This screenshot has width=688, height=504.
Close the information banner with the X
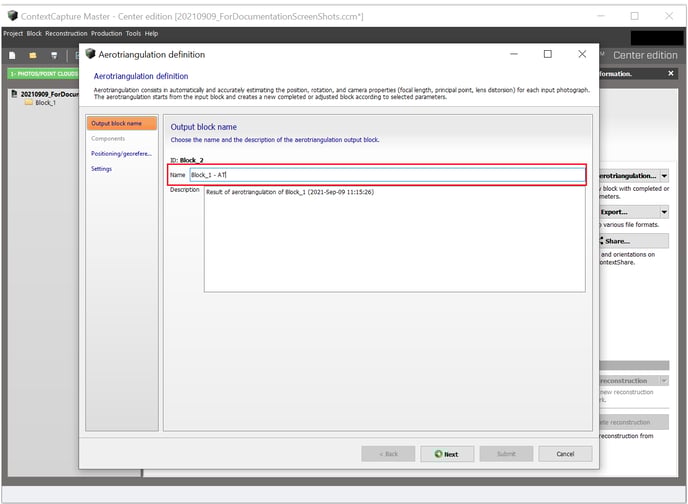tap(675, 74)
